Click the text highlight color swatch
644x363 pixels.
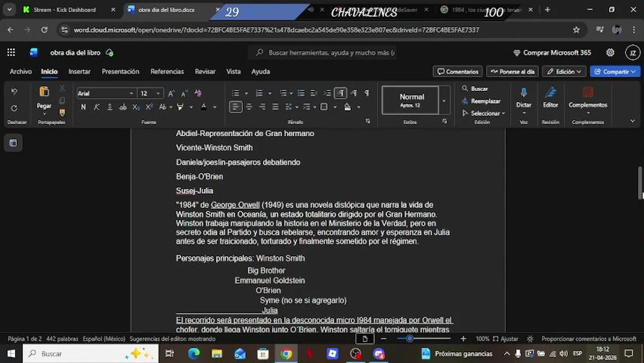coord(180,107)
